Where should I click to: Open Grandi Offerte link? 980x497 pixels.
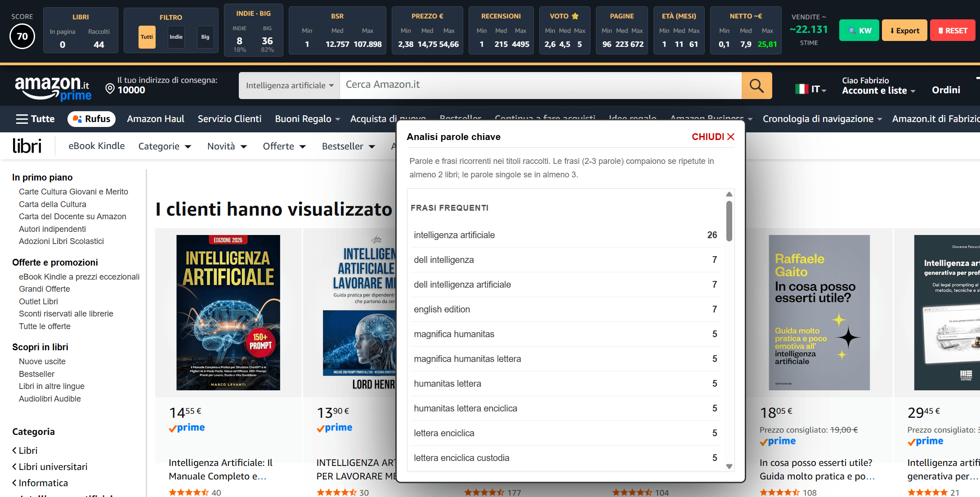(45, 289)
